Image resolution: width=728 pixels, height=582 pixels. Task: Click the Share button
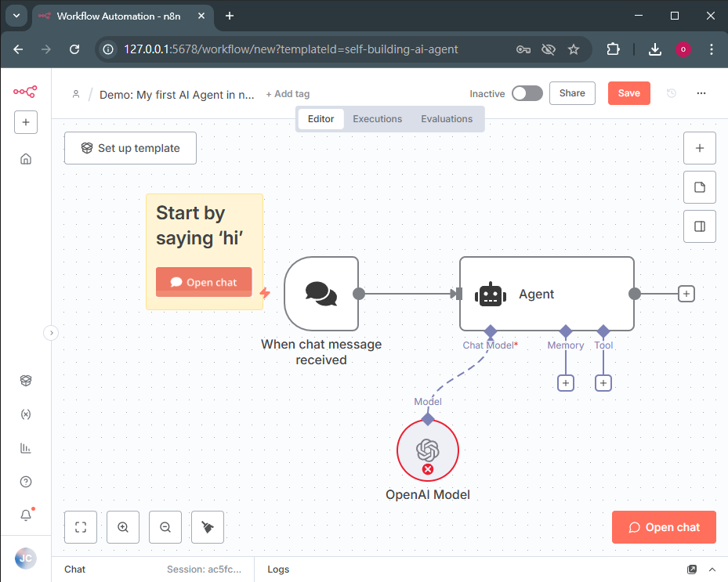tap(572, 93)
